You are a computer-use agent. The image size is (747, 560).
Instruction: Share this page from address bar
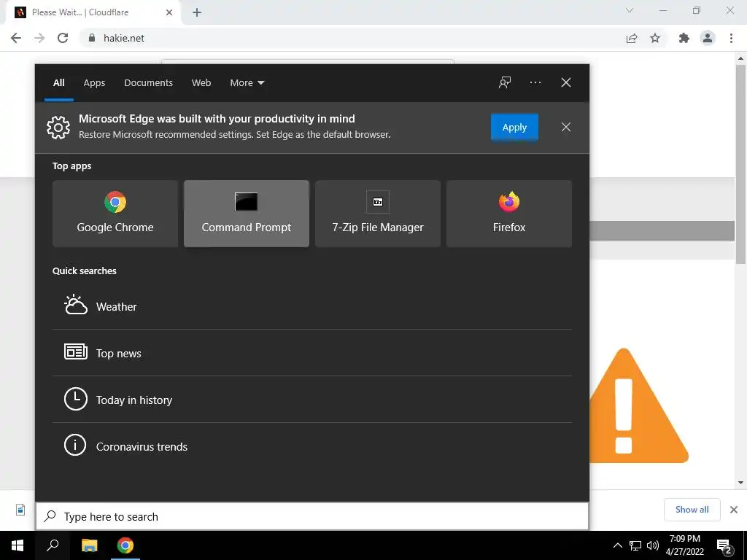coord(632,38)
